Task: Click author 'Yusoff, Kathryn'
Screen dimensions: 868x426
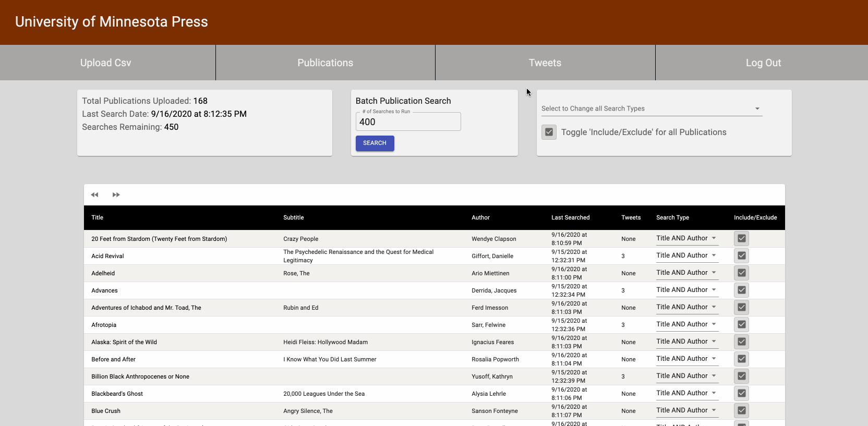Action: 492,376
